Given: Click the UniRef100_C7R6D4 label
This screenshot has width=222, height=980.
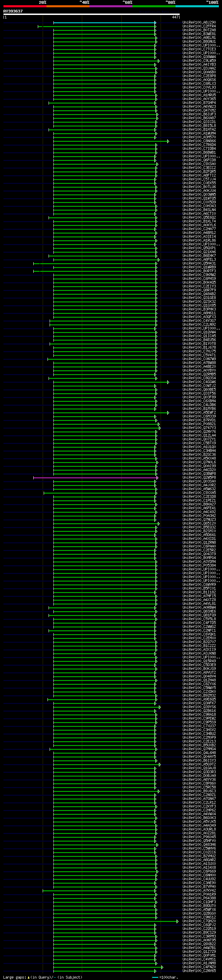Looking at the screenshot, I should coord(199,145).
